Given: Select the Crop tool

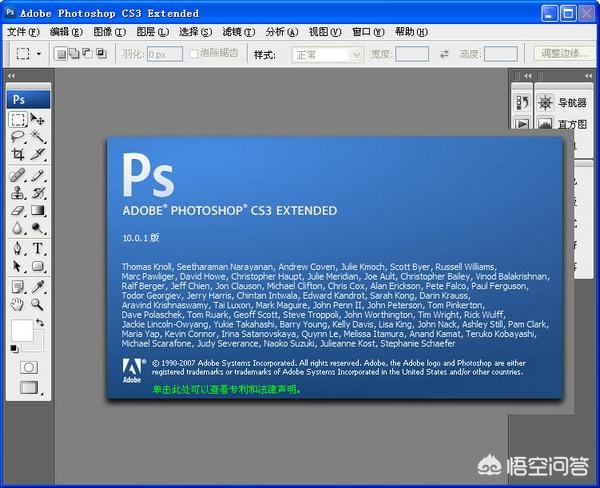Looking at the screenshot, I should 18,154.
